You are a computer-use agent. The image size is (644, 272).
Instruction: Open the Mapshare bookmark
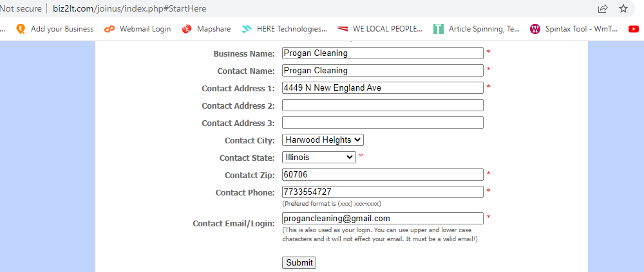(207, 29)
